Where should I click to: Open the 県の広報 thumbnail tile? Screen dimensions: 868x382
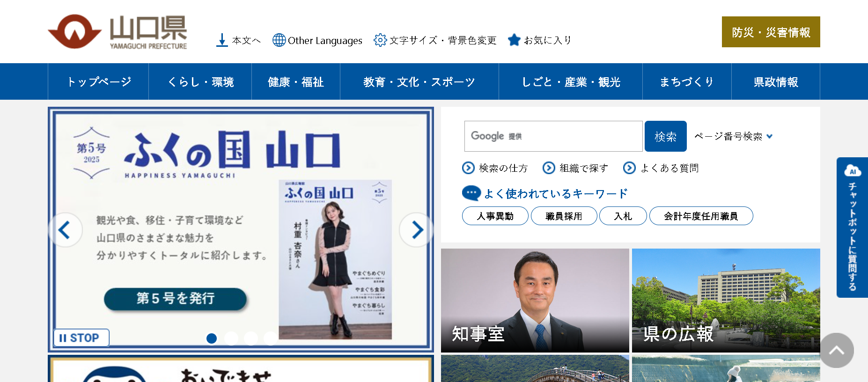(726, 301)
